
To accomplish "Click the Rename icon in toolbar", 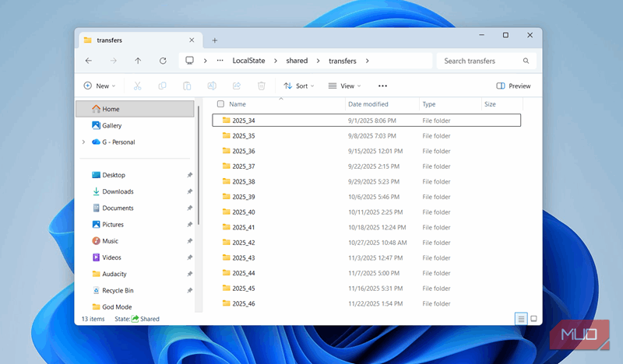I will point(212,86).
